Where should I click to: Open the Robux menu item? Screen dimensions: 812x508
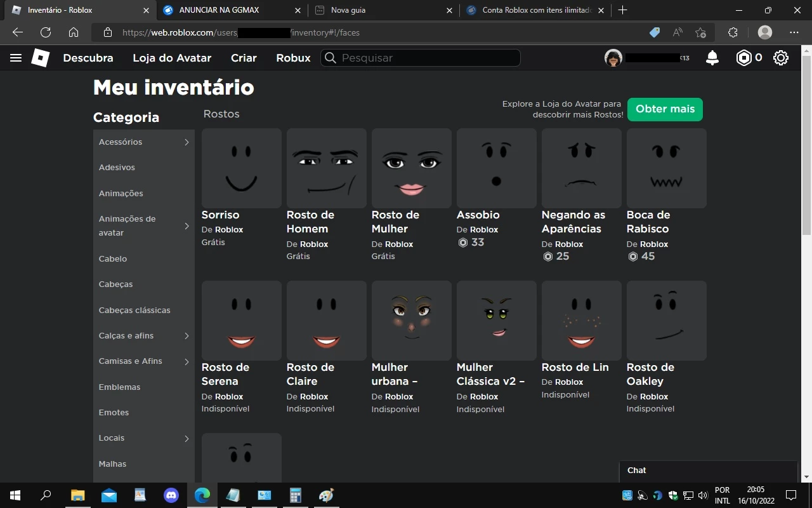(293, 58)
